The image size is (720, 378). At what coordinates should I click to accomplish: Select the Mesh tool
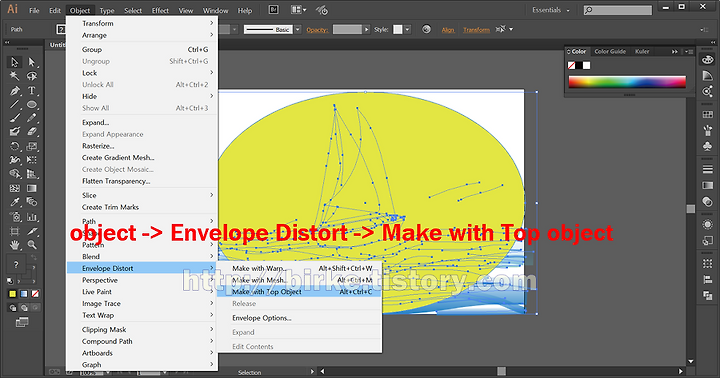pyautogui.click(x=15, y=188)
